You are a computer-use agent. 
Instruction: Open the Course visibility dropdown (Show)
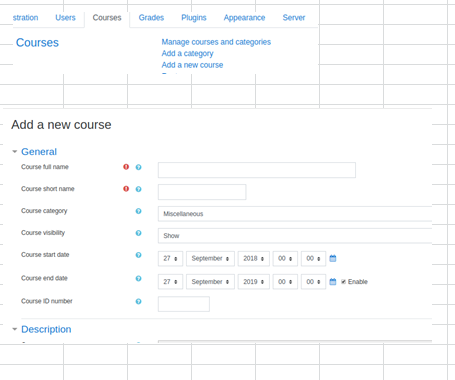(295, 236)
